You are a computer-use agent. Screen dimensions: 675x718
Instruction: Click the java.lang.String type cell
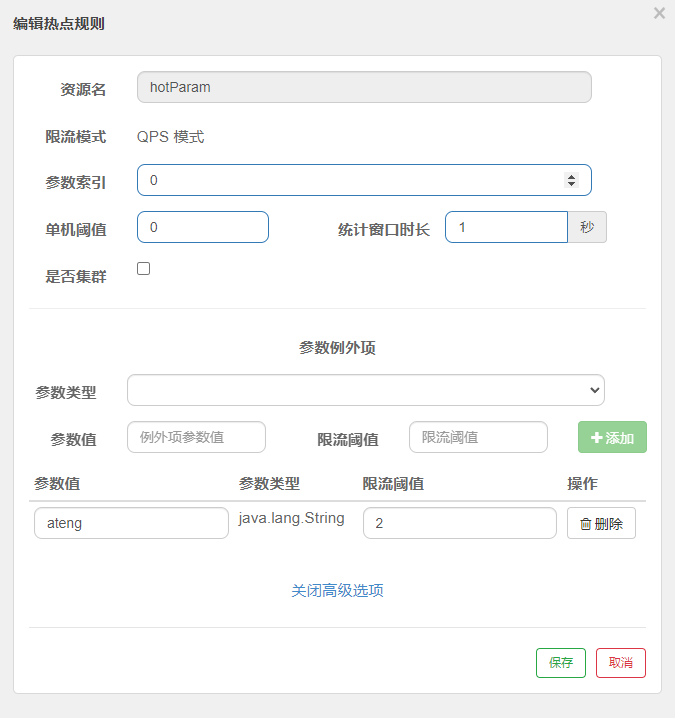pos(291,518)
